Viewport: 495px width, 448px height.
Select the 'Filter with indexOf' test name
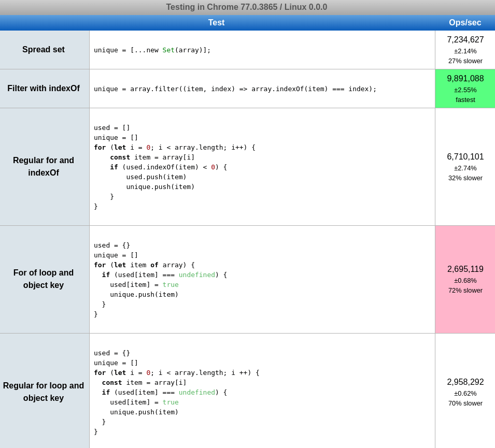click(44, 89)
